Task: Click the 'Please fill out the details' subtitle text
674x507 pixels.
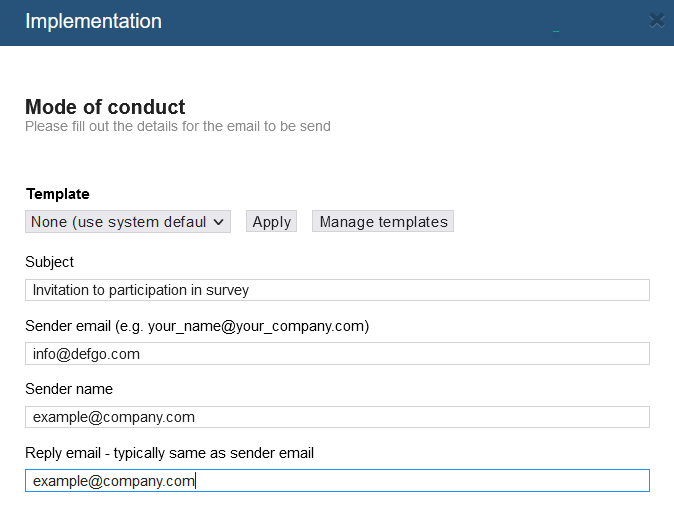Action: pyautogui.click(x=178, y=126)
